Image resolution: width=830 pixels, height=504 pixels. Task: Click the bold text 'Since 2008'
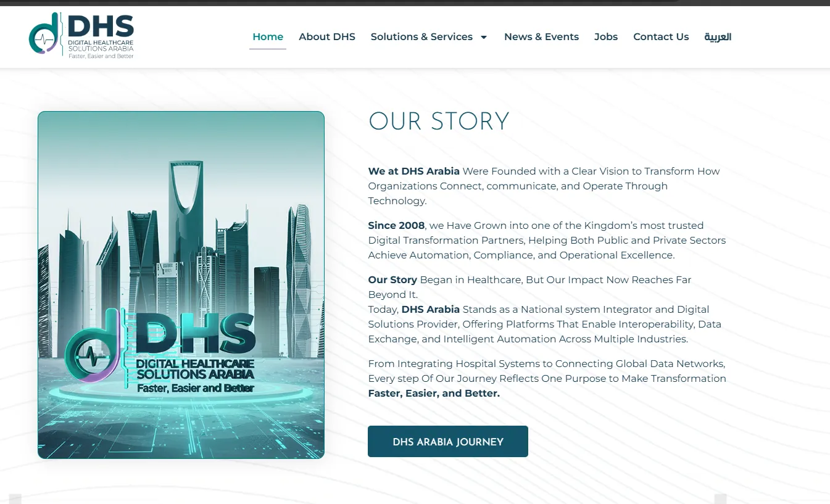pyautogui.click(x=396, y=226)
